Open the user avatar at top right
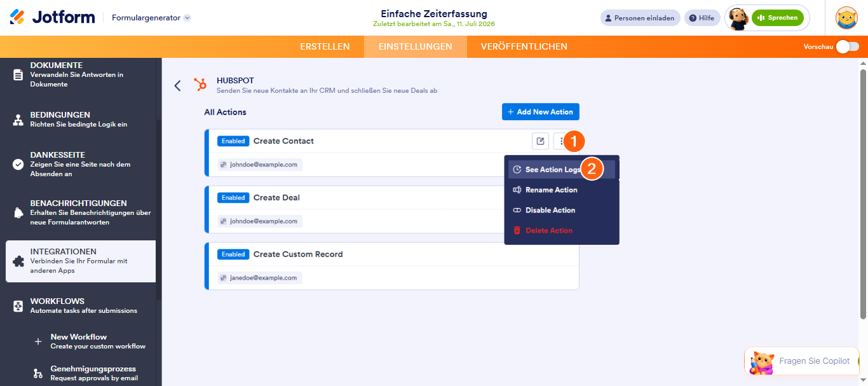868x386 pixels. click(x=846, y=18)
